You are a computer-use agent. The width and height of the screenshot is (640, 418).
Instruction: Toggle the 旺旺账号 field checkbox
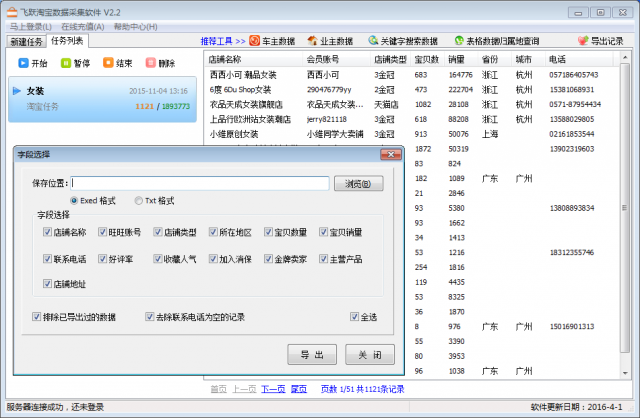coord(102,232)
